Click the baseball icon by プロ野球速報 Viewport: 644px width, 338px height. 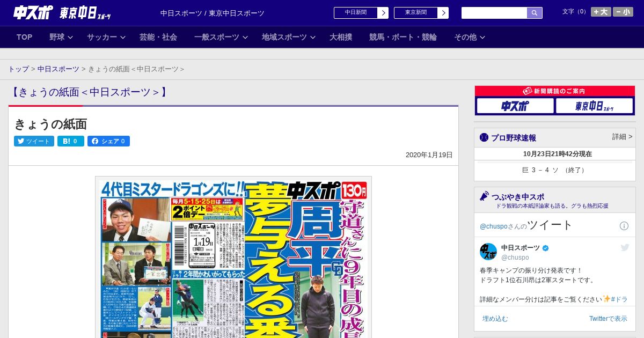pos(484,137)
